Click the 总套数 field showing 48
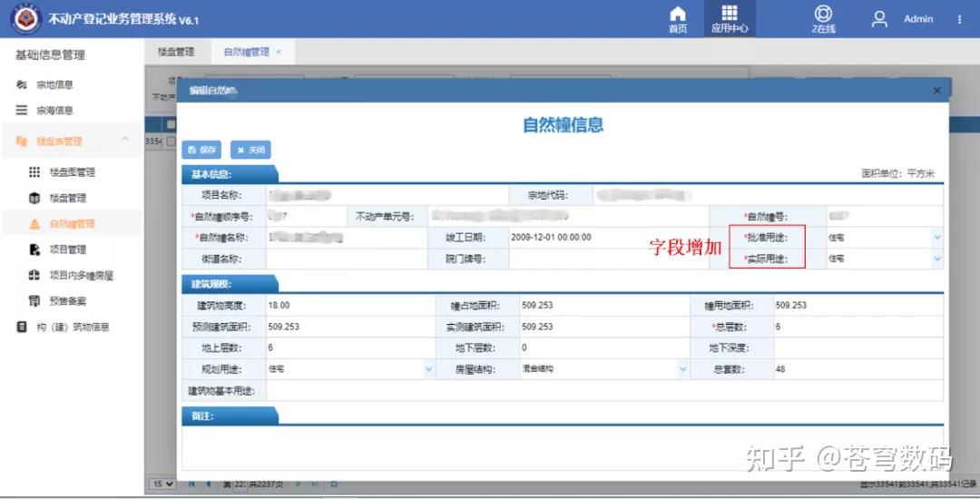Viewport: 980px width, 499px height. (858, 369)
